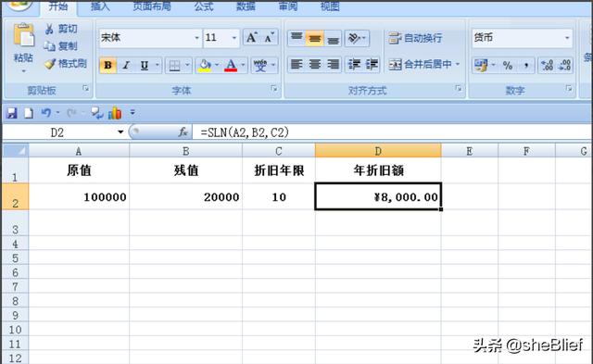Align text to bottom of cell
Viewport: 593px width, 364px height.
tap(333, 38)
